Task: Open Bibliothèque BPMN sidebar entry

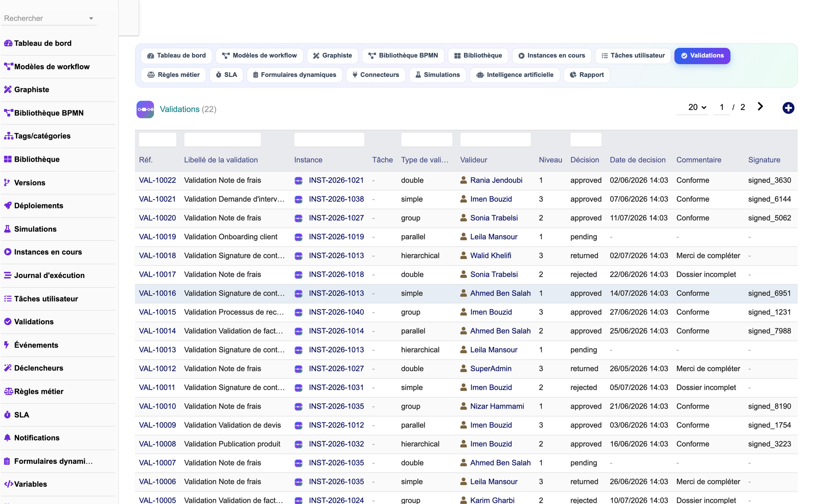Action: click(44, 113)
